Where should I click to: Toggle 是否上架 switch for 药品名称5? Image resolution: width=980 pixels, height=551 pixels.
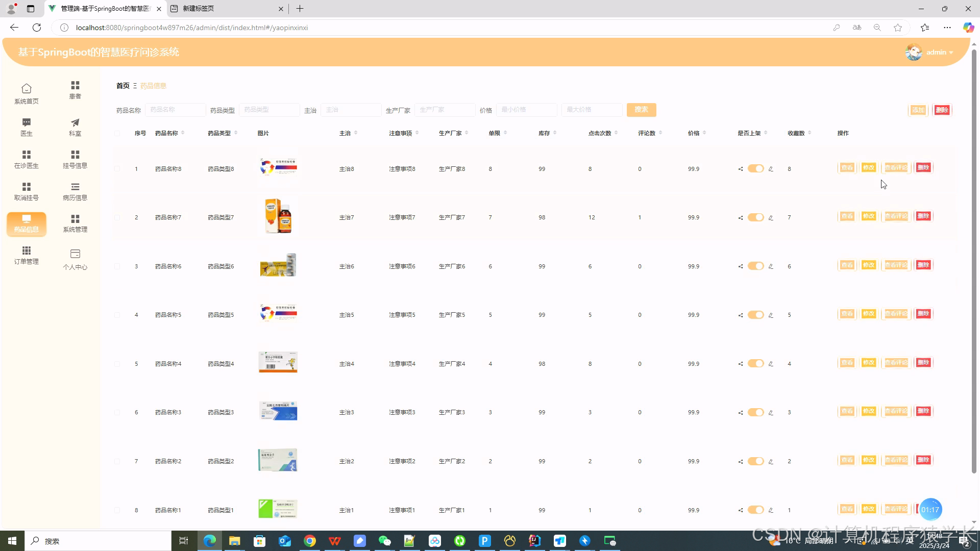755,315
